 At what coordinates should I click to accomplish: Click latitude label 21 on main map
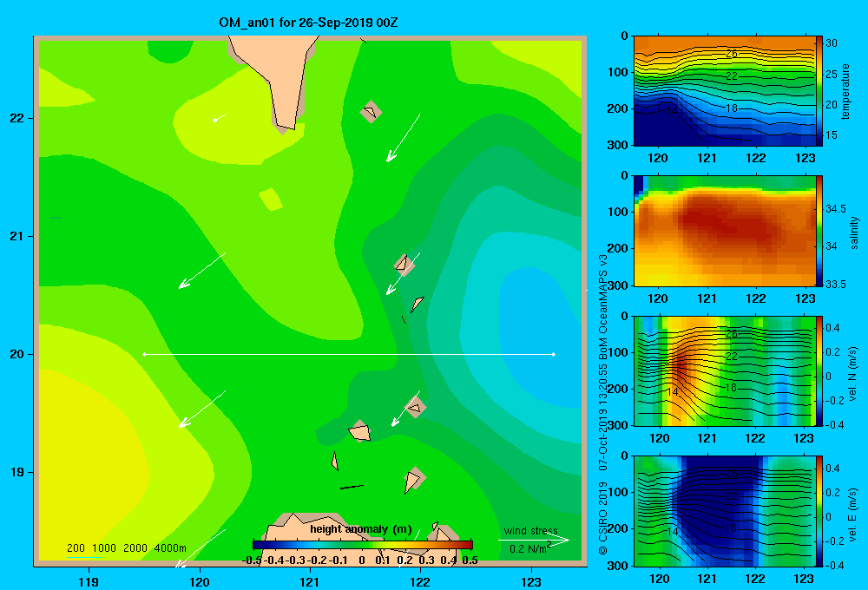[17, 236]
